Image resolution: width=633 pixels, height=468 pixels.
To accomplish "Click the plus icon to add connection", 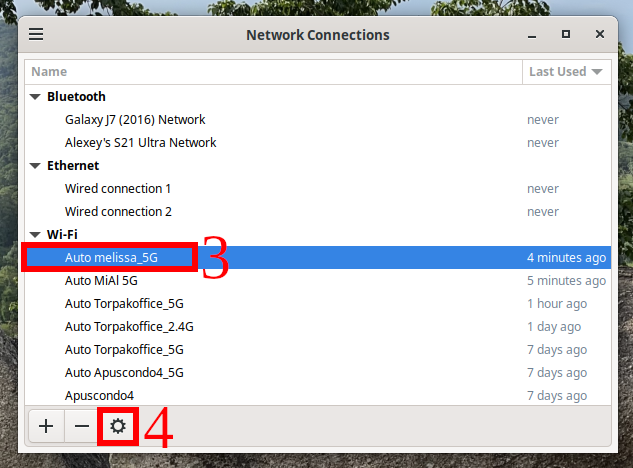I will 46,426.
